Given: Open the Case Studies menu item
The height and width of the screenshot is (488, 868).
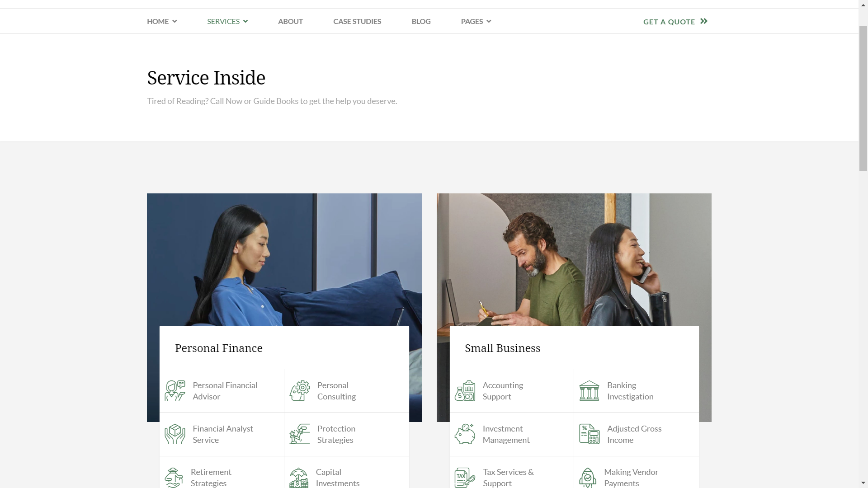Looking at the screenshot, I should tap(357, 21).
